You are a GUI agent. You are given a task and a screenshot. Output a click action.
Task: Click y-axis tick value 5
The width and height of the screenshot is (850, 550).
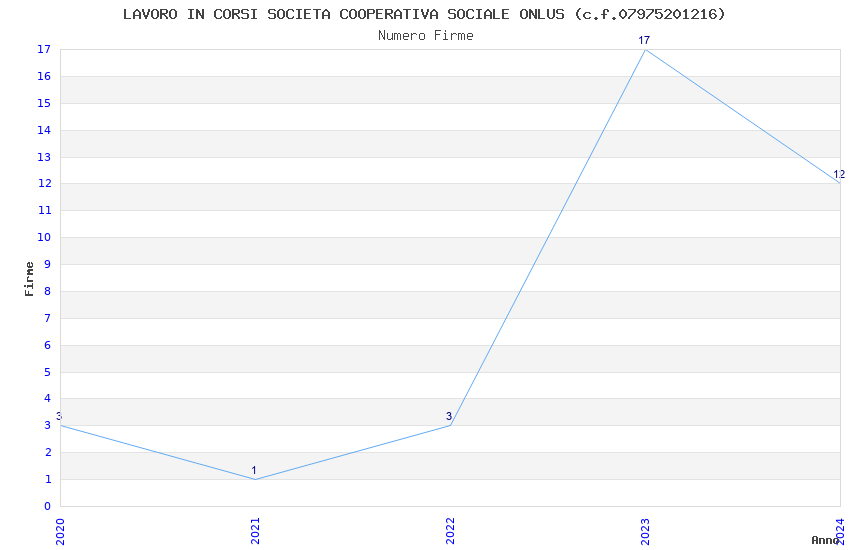click(x=48, y=372)
